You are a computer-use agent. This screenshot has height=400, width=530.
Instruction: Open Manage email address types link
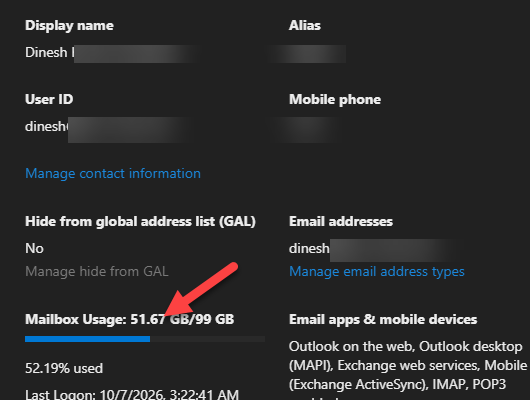click(377, 272)
